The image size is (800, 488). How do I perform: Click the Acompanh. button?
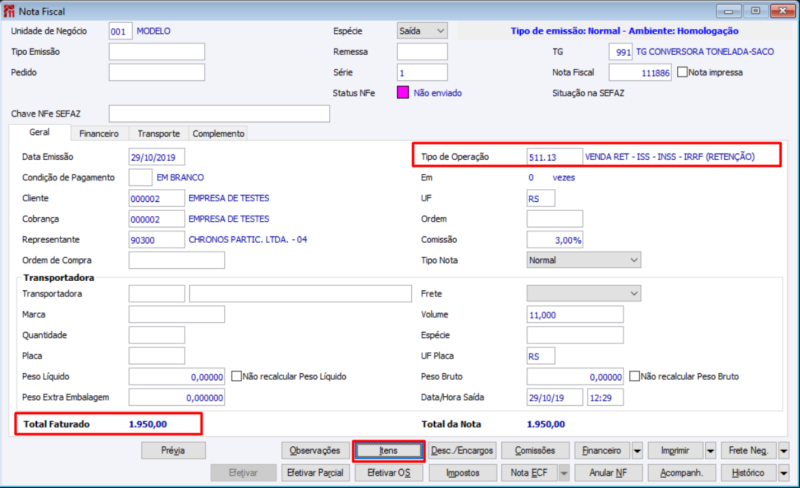tap(682, 473)
